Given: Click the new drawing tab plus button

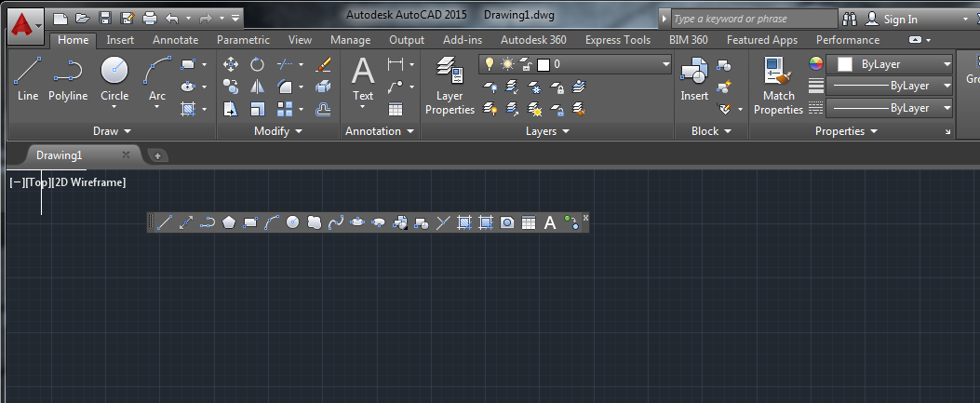Looking at the screenshot, I should [157, 155].
